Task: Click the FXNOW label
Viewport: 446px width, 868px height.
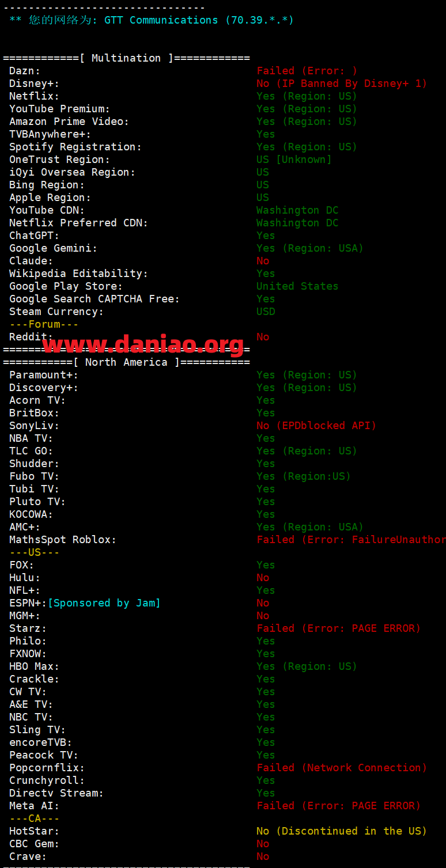Action: click(28, 654)
